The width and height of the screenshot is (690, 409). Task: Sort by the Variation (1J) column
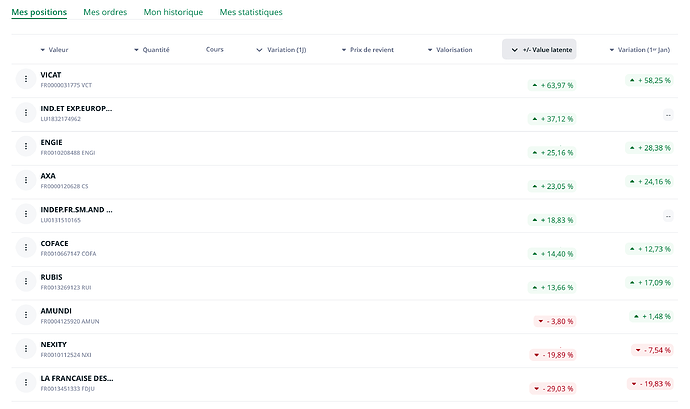tap(281, 50)
